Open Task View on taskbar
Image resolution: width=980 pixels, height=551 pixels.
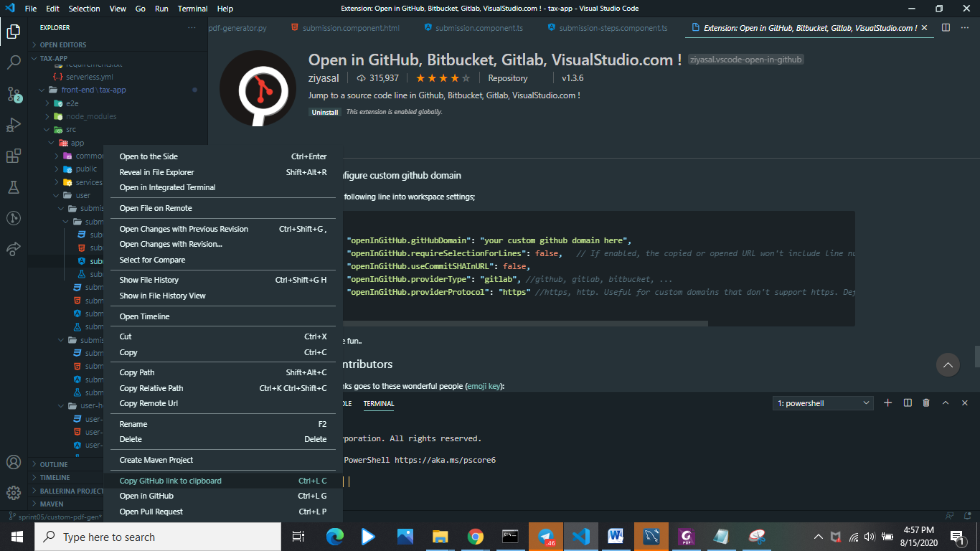[298, 537]
